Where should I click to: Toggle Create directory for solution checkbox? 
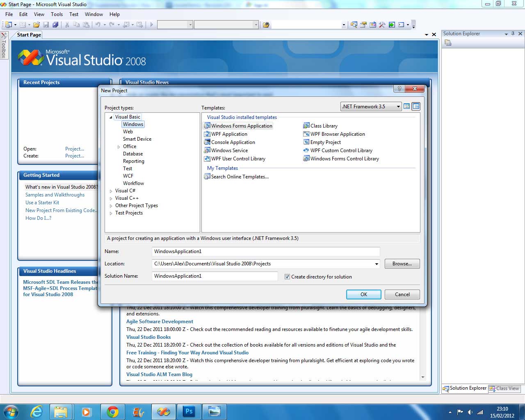287,277
